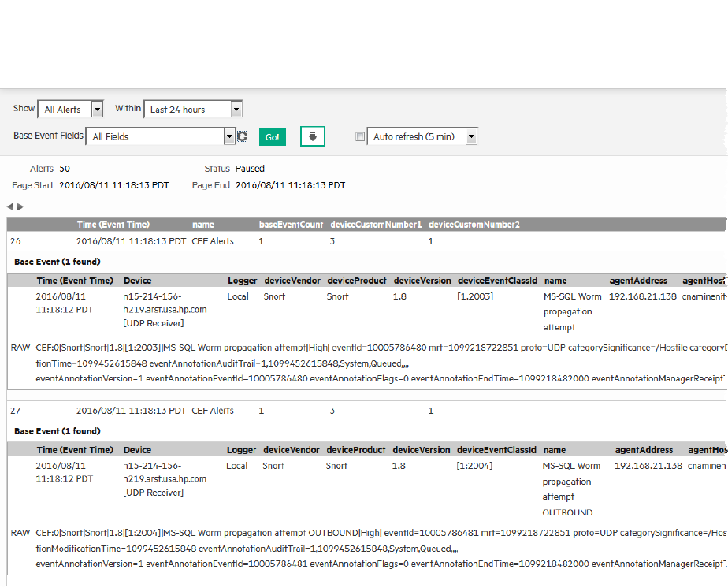The width and height of the screenshot is (728, 588).
Task: Click deviceVendor header in first base event table
Action: 292,281
